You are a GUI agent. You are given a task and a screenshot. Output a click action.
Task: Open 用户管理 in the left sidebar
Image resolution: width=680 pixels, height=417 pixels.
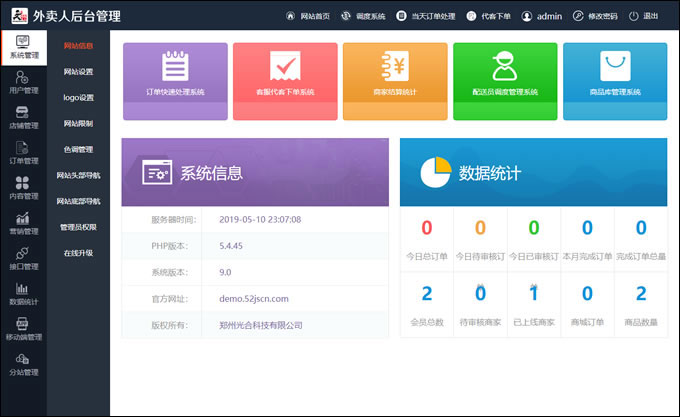[x=23, y=83]
